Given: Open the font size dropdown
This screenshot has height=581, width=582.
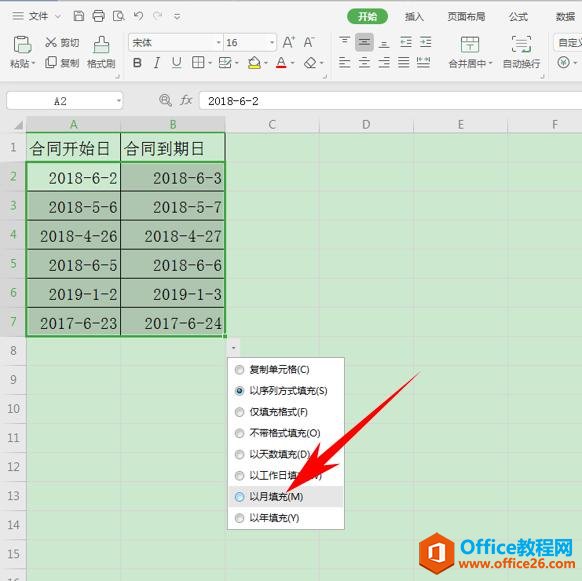Looking at the screenshot, I should coord(272,43).
